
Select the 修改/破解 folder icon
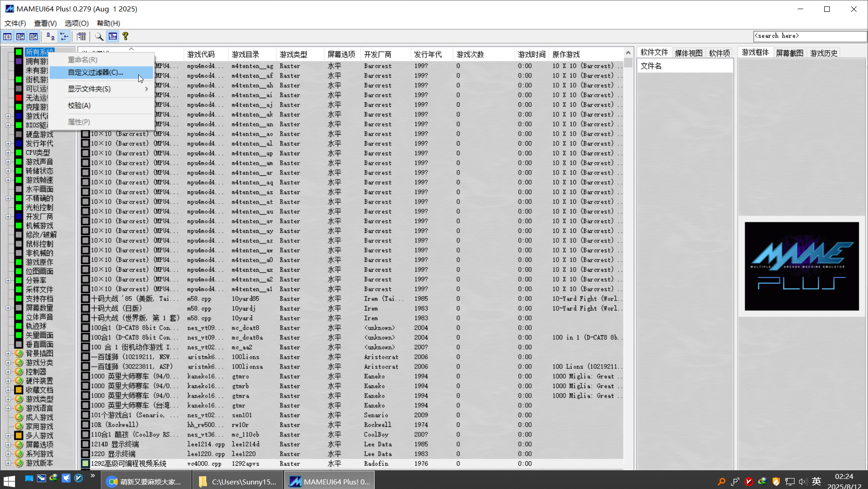pos(19,235)
